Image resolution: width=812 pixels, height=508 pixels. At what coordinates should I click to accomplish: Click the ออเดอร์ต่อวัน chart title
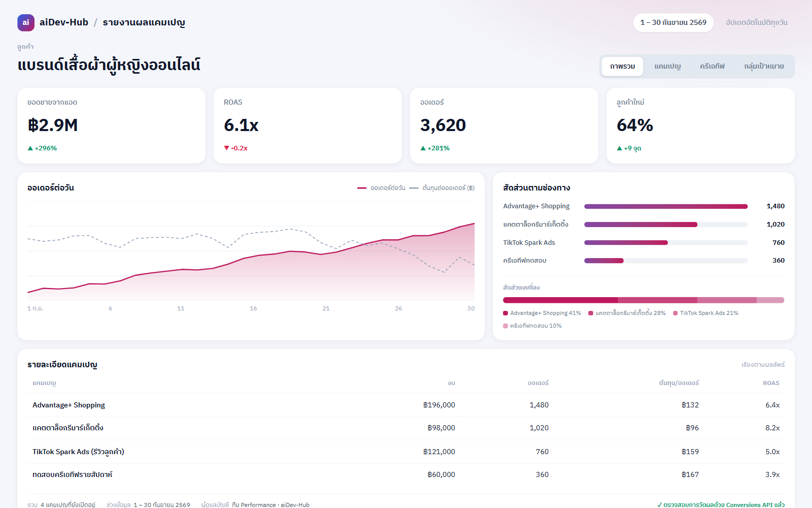(51, 188)
